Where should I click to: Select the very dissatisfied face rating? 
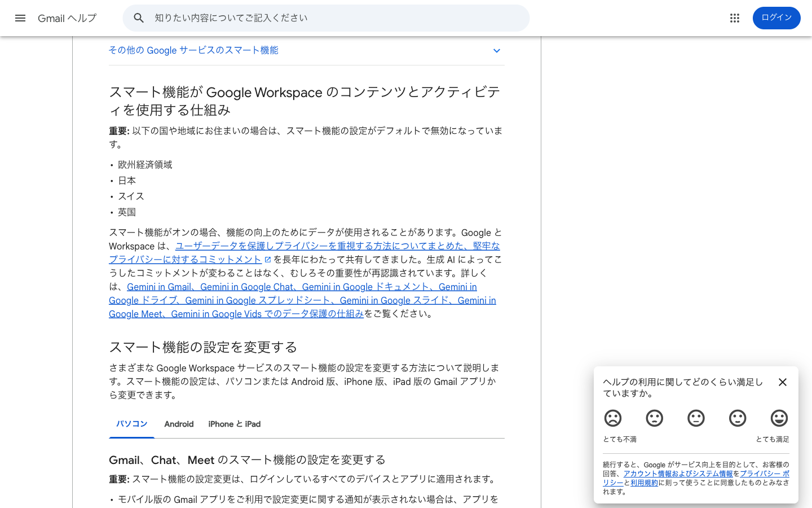pyautogui.click(x=613, y=418)
